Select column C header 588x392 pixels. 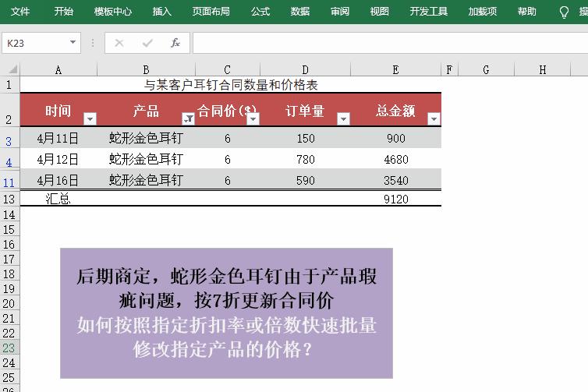(x=227, y=69)
